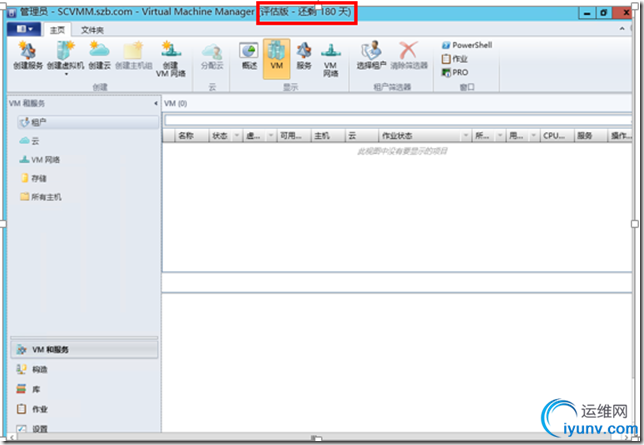Sort by the 名称 column header
644x445 pixels.
coord(191,136)
